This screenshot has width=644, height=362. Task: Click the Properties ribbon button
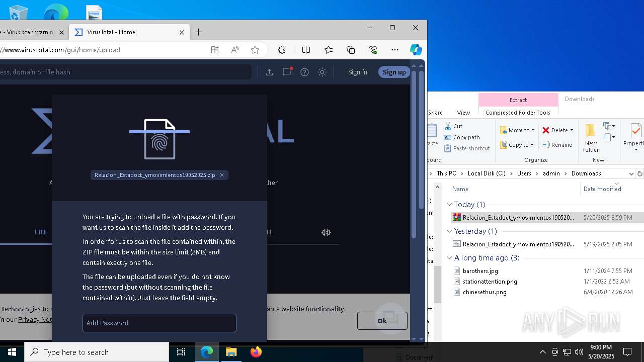point(635,138)
